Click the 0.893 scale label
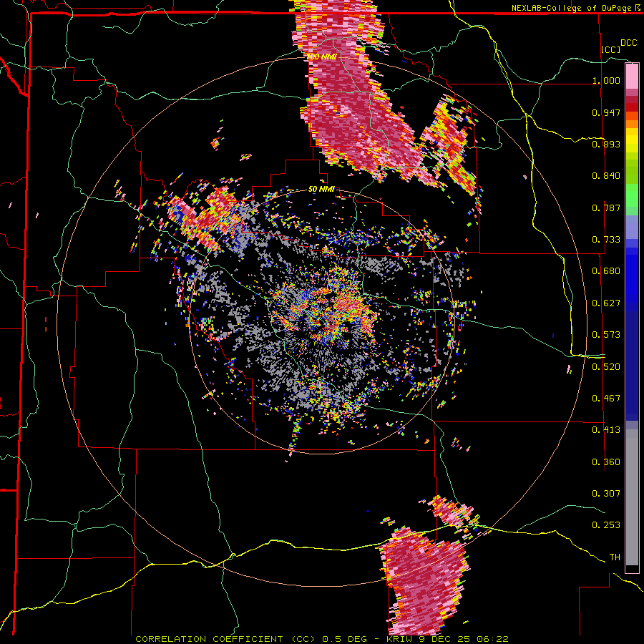The width and height of the screenshot is (644, 644). tap(606, 144)
